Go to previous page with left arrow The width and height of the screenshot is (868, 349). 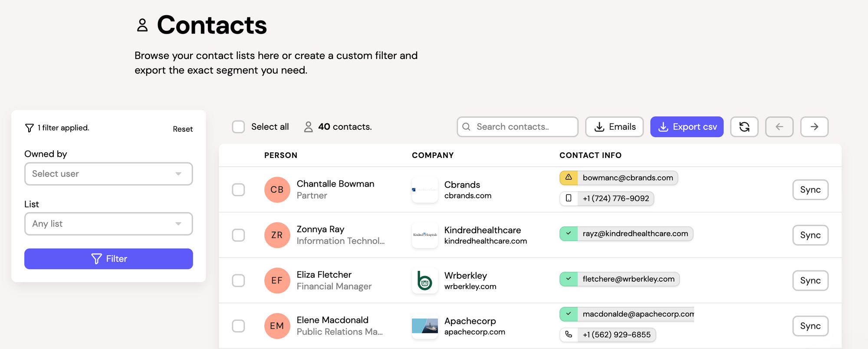point(779,127)
